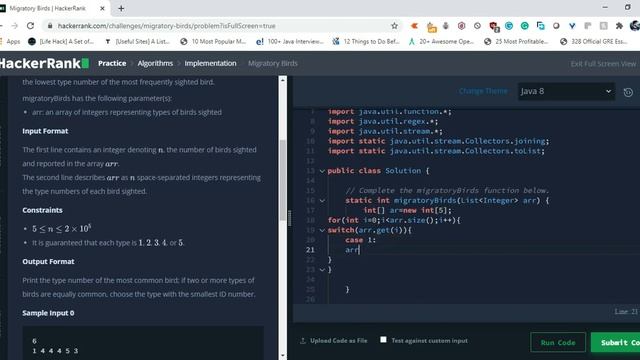Click the problem panel scrollbar thumb

pyautogui.click(x=282, y=180)
